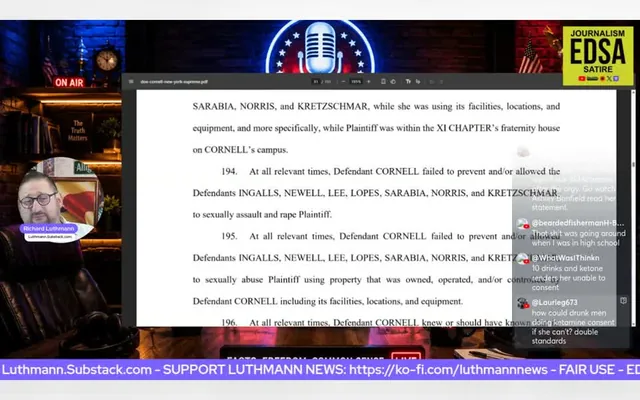
Task: Click paragraph number 195 in the document
Action: point(229,236)
